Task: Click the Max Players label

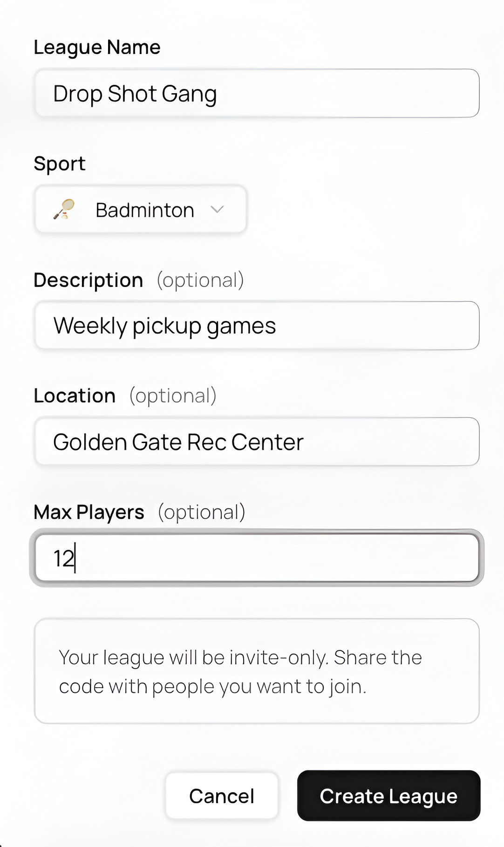Action: [89, 512]
